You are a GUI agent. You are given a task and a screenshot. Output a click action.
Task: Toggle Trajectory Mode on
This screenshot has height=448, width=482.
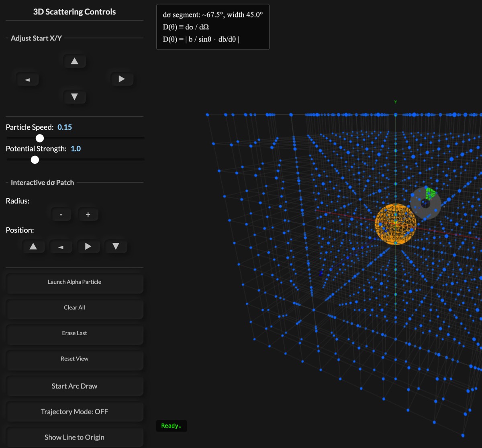pyautogui.click(x=74, y=411)
